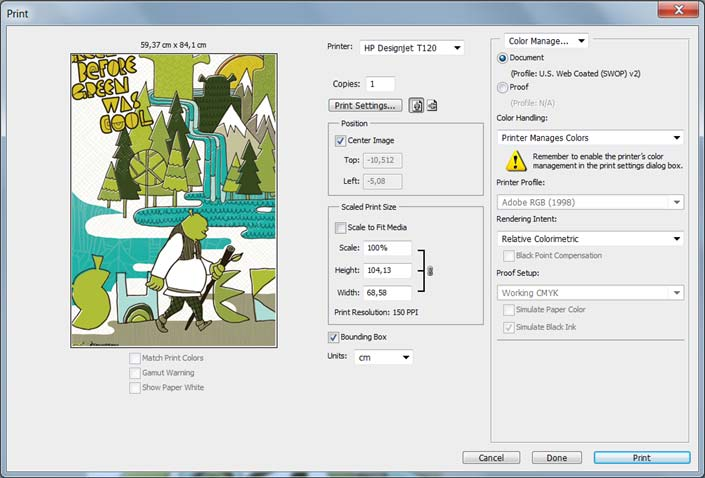This screenshot has width=705, height=478.
Task: Close the Print dialog
Action: tap(678, 9)
